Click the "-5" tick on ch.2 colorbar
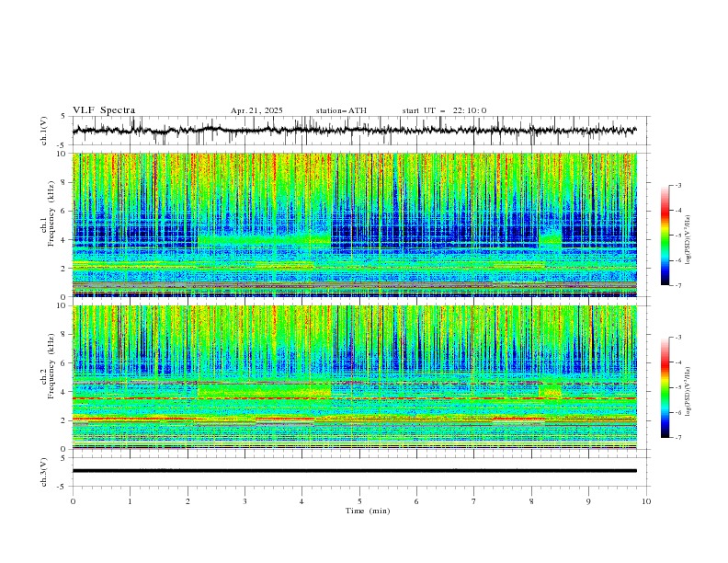This screenshot has width=728, height=563. [678, 387]
